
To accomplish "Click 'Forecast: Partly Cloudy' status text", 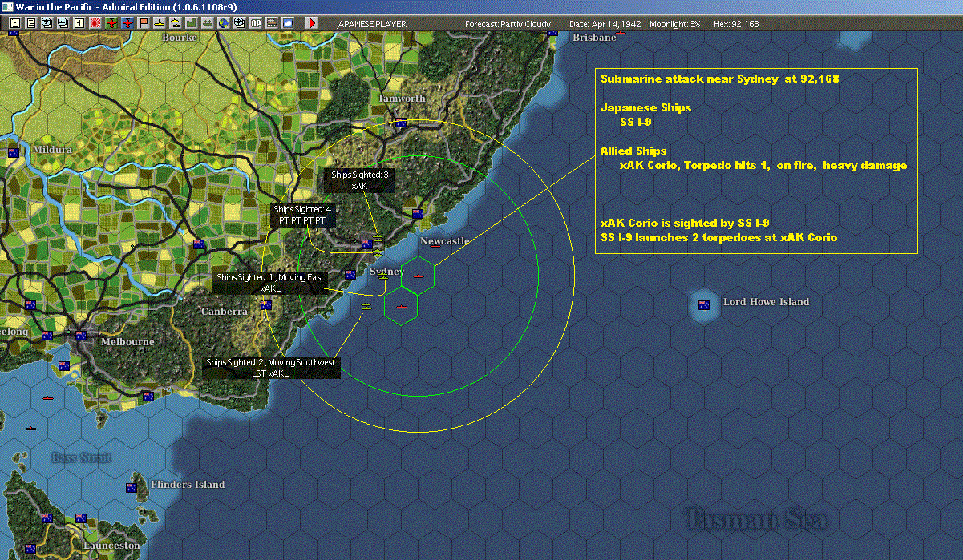I will [x=508, y=24].
